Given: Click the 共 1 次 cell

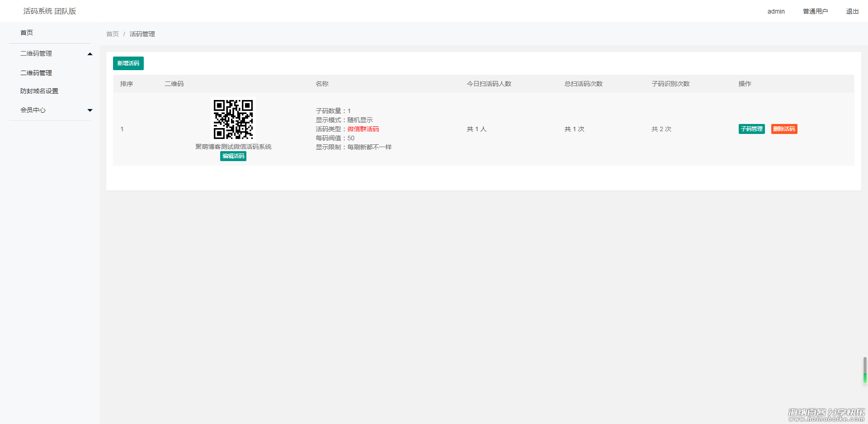Looking at the screenshot, I should (575, 129).
